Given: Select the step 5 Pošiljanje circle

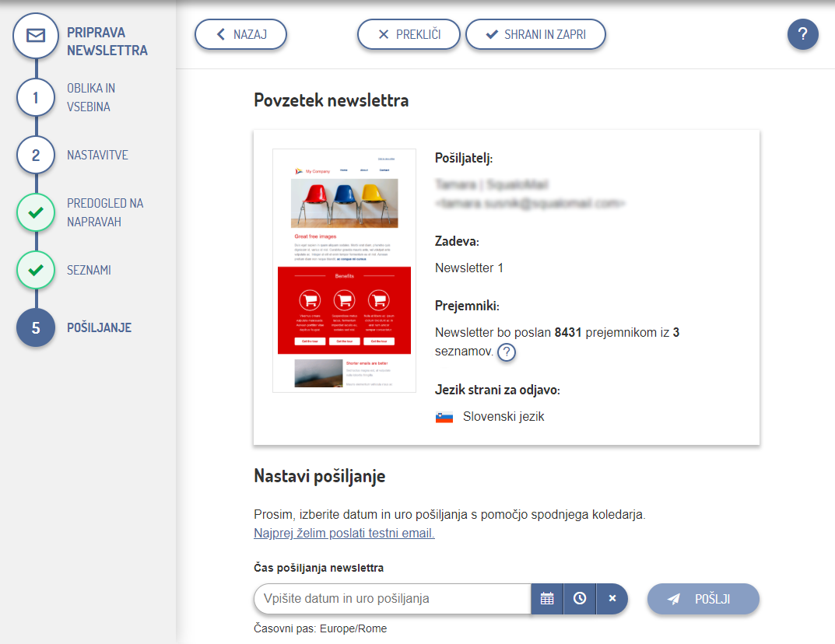Looking at the screenshot, I should [36, 328].
